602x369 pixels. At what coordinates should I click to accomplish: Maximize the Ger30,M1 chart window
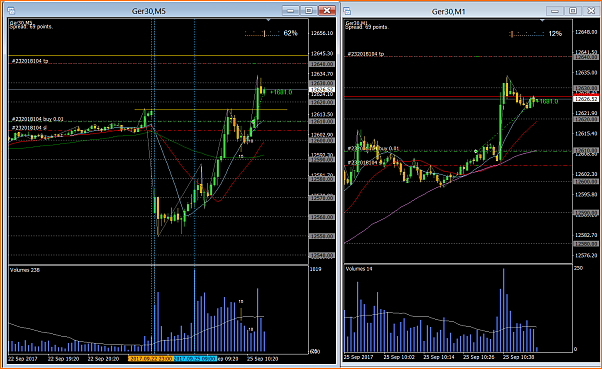[572, 11]
